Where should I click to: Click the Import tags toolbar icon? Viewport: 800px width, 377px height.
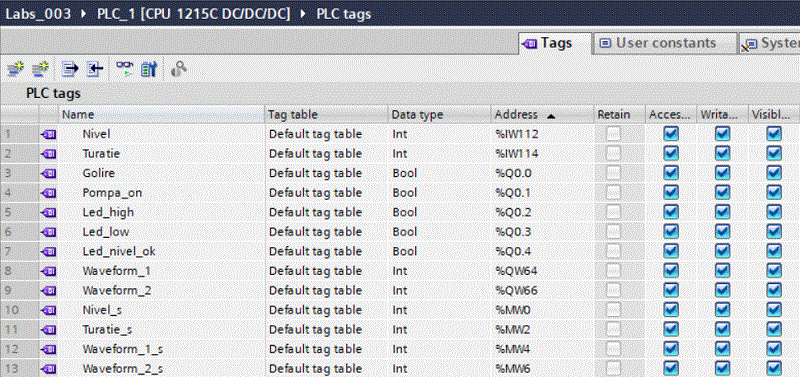coord(94,69)
